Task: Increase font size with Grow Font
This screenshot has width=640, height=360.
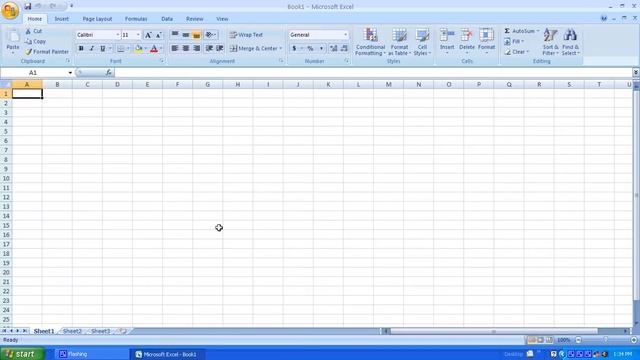Action: 148,35
